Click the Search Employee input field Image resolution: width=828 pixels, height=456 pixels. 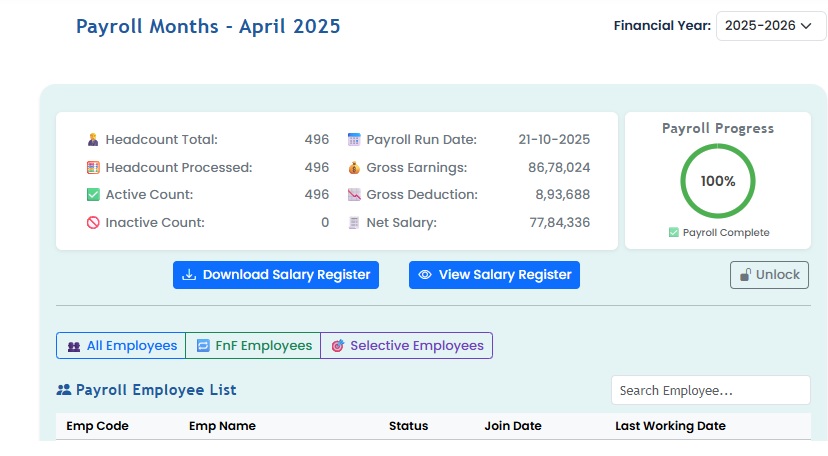tap(710, 391)
